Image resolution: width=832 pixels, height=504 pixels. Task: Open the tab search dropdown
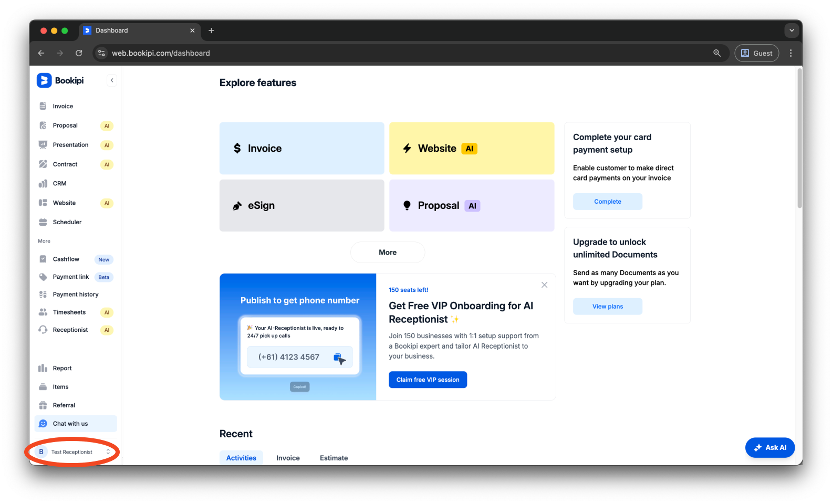coord(792,30)
